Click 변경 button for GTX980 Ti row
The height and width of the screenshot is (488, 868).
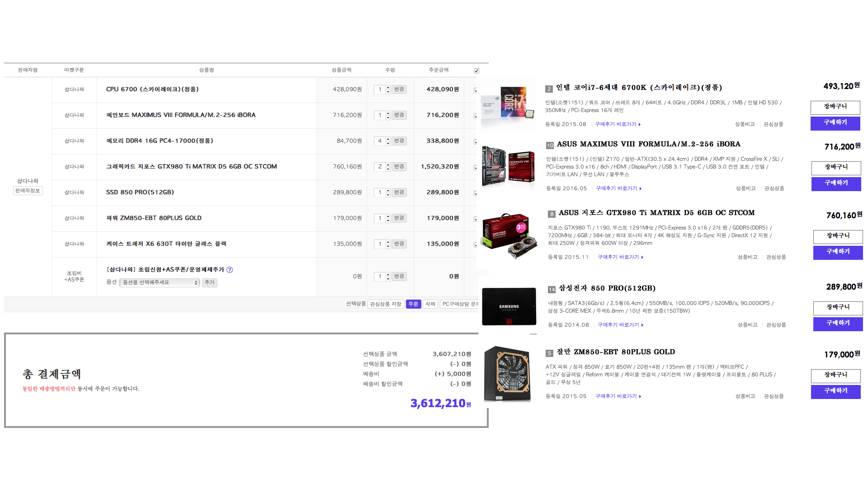tap(399, 167)
